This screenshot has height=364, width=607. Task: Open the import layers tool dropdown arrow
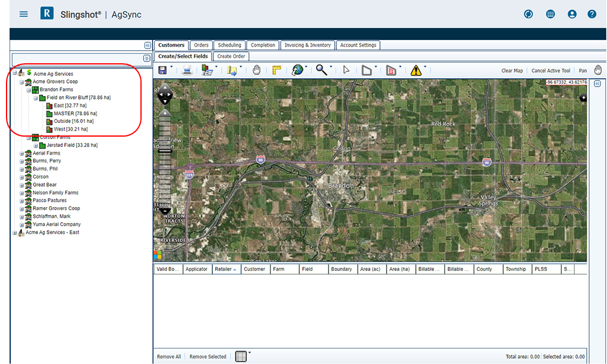216,67
